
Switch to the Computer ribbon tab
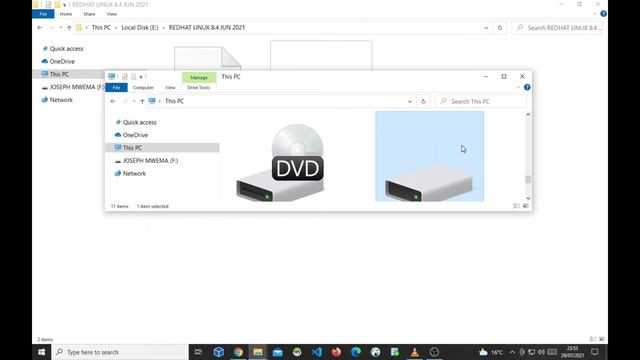(143, 87)
